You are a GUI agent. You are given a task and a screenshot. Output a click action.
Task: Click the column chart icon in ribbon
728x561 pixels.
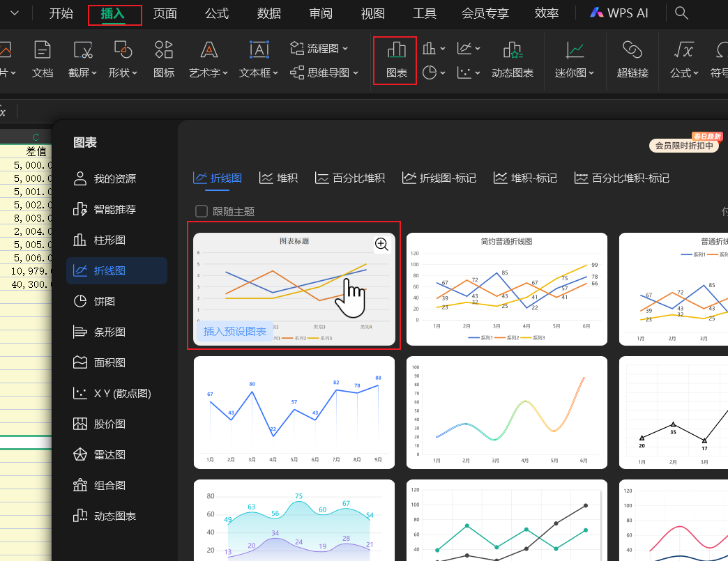pyautogui.click(x=429, y=48)
